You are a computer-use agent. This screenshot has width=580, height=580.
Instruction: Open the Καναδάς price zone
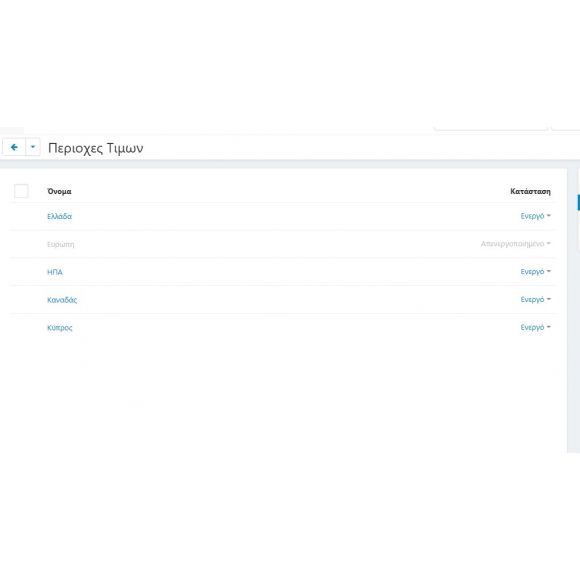[62, 300]
